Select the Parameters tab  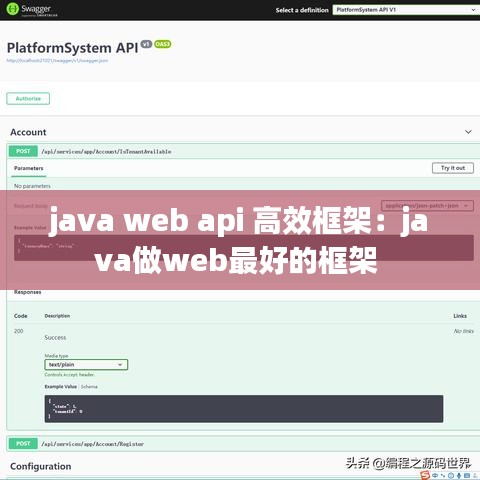(x=29, y=168)
